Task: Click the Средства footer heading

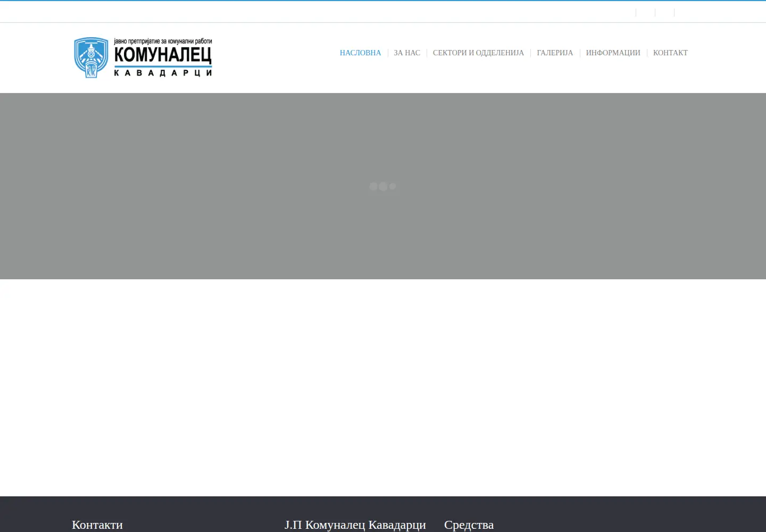Action: click(x=469, y=525)
